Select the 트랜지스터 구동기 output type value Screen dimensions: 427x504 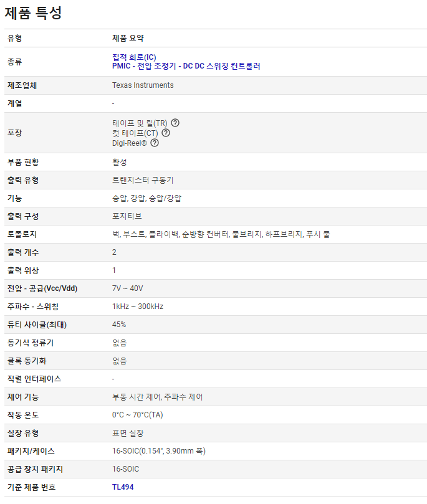[x=143, y=180]
